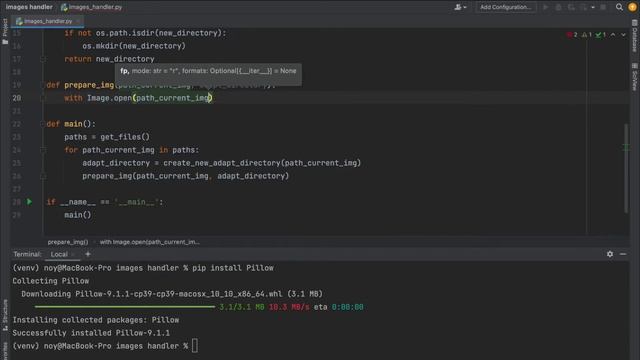Collapse the def main() fold marker
This screenshot has height=360, width=640.
(43, 124)
